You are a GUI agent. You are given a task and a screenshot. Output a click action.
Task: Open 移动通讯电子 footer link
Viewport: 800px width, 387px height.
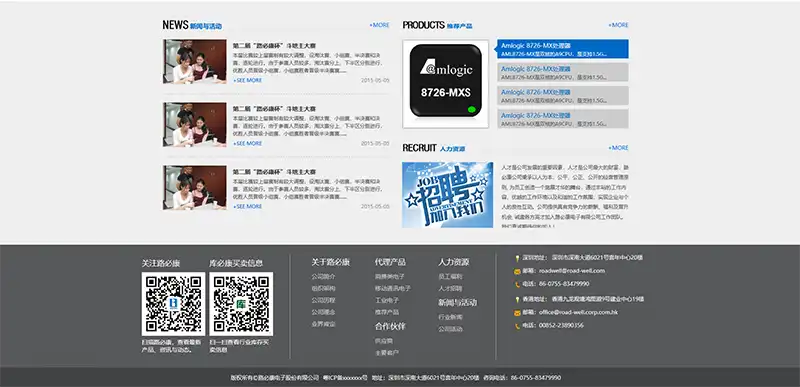pos(392,288)
